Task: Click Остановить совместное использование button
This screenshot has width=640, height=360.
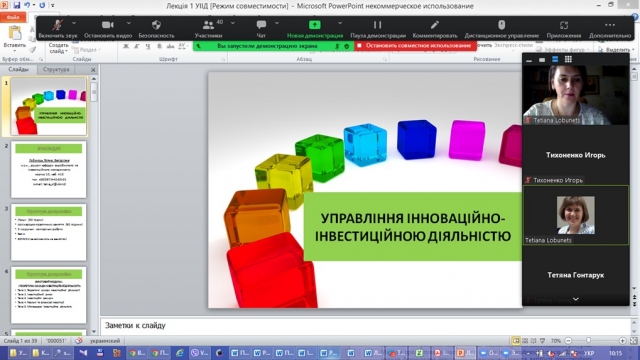Action: pyautogui.click(x=415, y=46)
